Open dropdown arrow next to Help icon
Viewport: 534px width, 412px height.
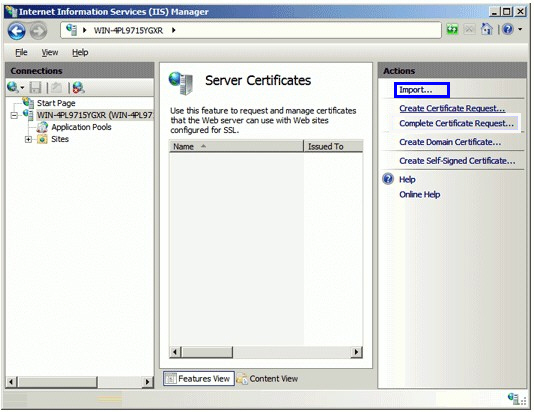click(520, 30)
